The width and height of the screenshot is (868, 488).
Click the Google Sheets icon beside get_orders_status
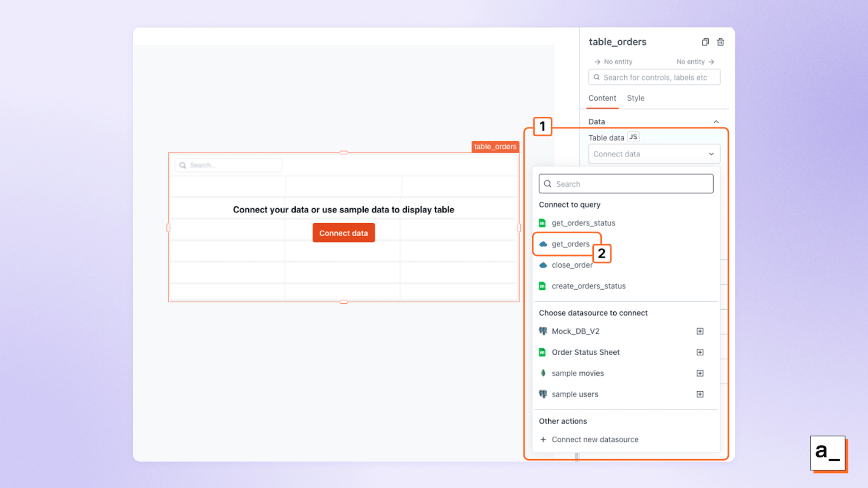[x=542, y=223]
